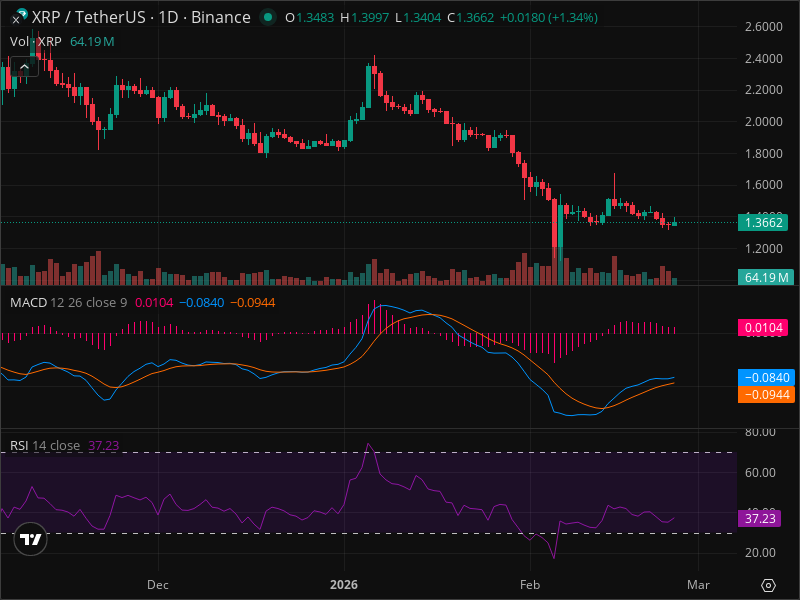Click the MACD line value label −0.0840
The width and height of the screenshot is (800, 600).
(x=766, y=378)
